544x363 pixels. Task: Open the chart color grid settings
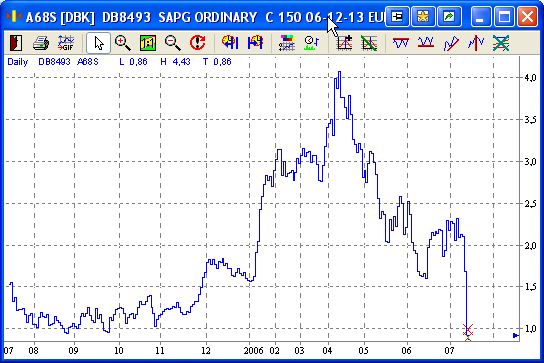tap(287, 43)
